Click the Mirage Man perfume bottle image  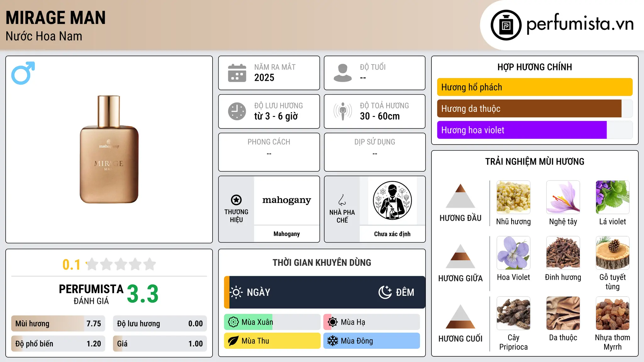point(109,149)
